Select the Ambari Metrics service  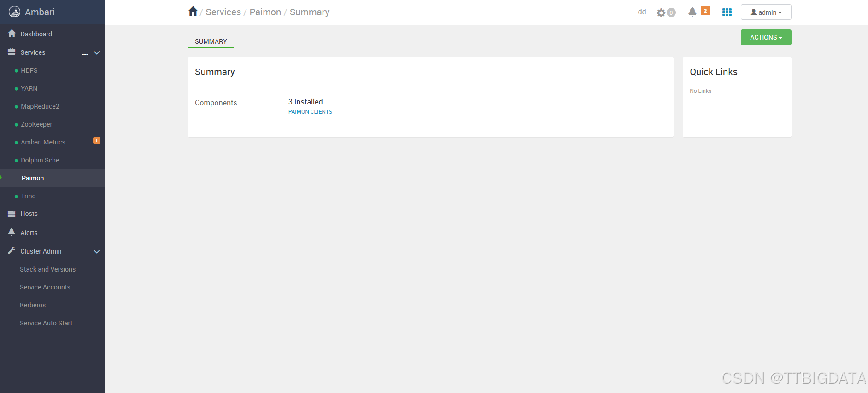click(43, 142)
